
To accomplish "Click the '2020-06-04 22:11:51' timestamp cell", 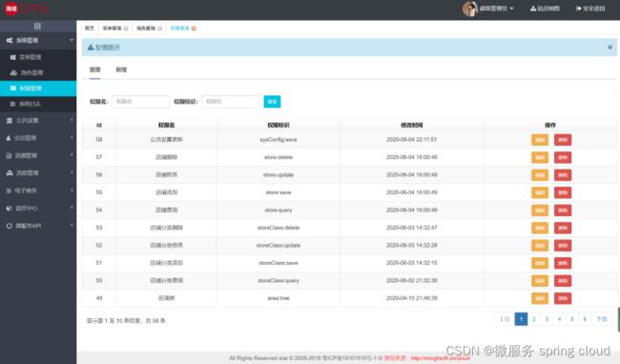I will click(x=412, y=140).
